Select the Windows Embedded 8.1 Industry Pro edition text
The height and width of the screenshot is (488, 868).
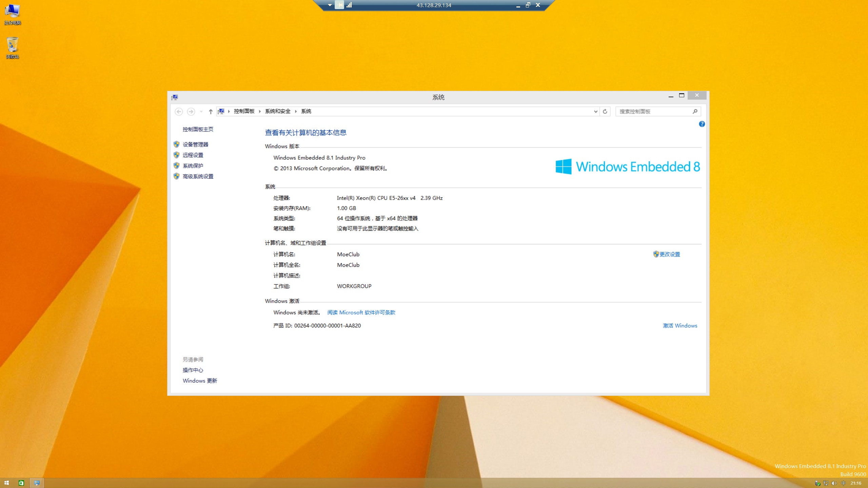[x=319, y=158]
